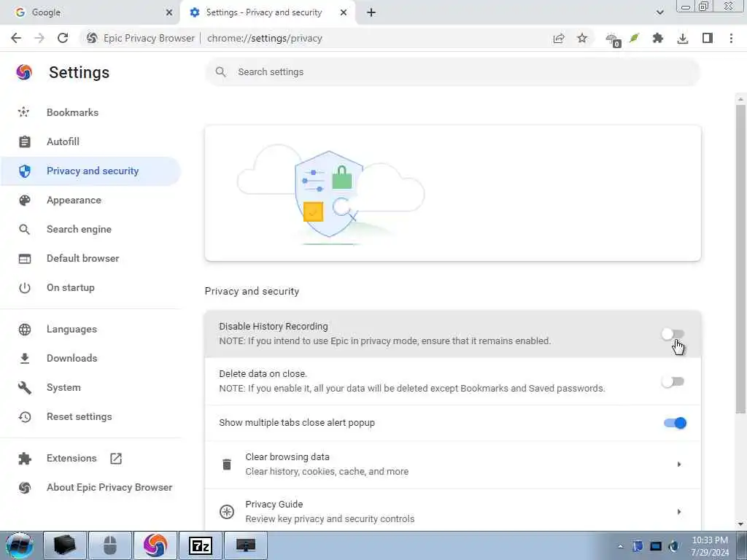Click the volume tray icon
This screenshot has width=747, height=560.
(x=673, y=546)
